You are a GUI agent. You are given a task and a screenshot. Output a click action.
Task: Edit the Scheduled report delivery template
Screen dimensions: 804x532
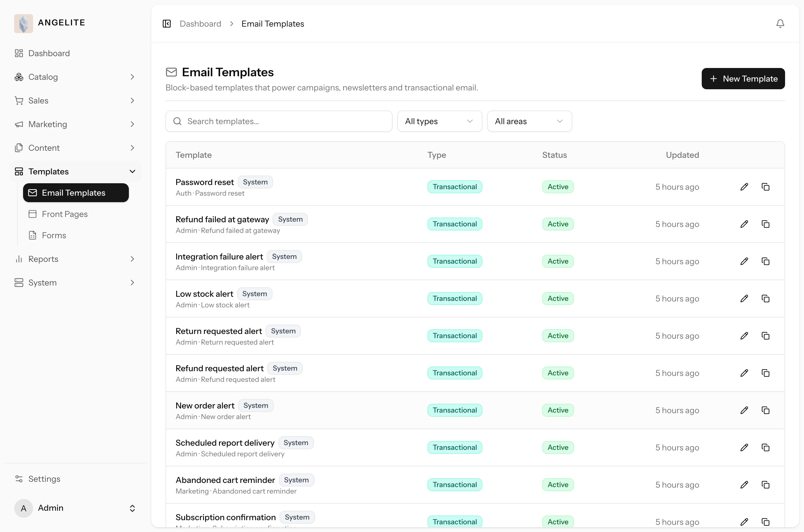744,447
